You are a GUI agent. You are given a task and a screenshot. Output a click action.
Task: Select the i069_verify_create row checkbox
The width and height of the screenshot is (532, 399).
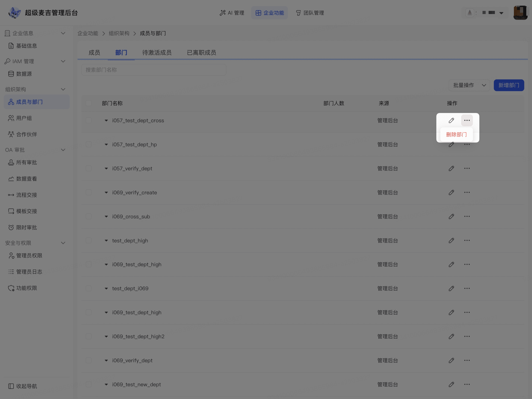(x=88, y=192)
